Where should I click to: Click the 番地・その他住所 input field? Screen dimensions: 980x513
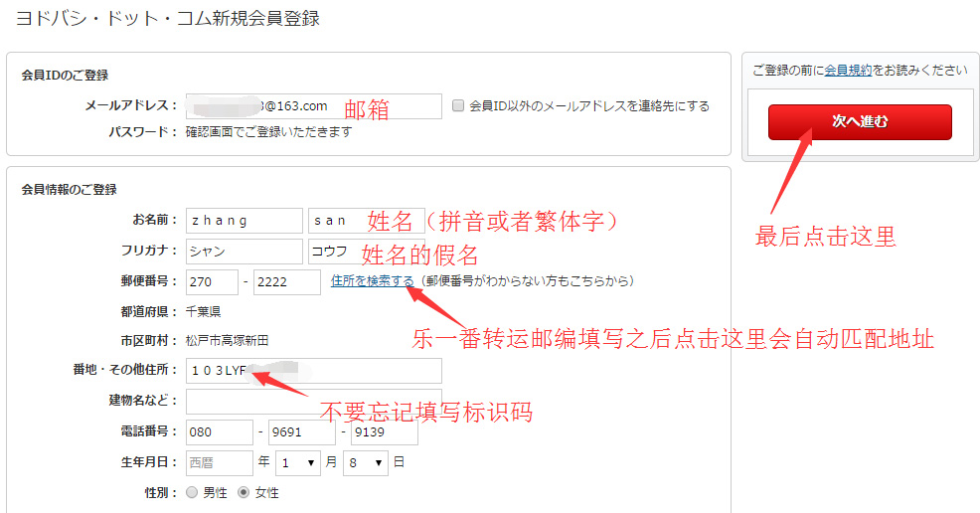tap(314, 371)
